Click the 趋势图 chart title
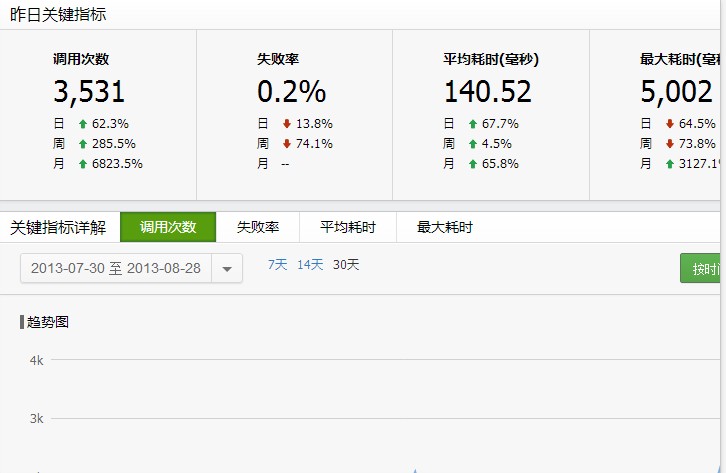726x473 pixels. click(x=48, y=322)
